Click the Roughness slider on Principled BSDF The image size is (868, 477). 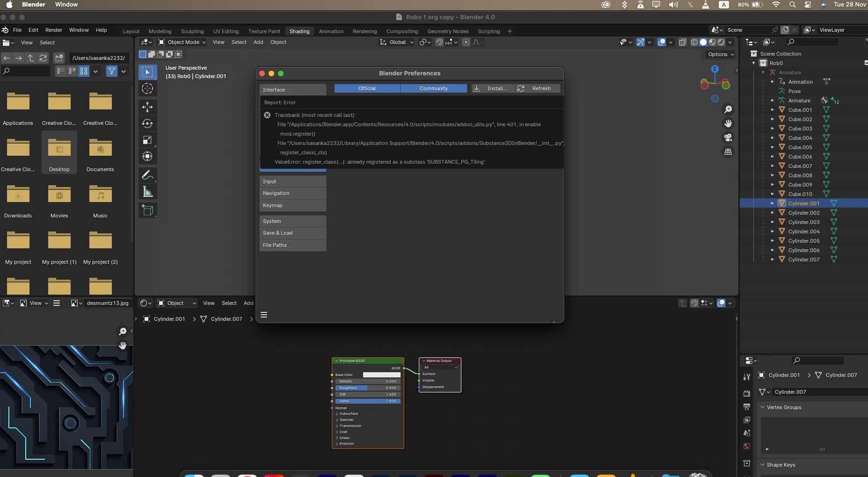click(368, 388)
